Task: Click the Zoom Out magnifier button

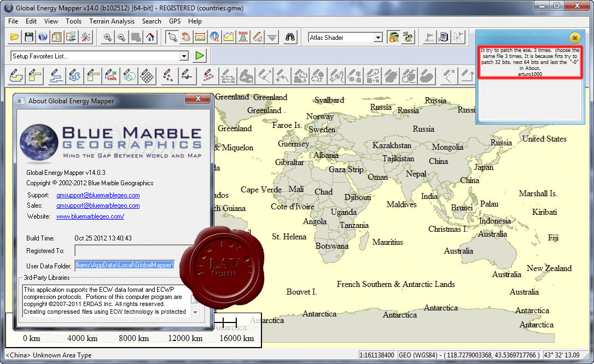Action: (121, 37)
